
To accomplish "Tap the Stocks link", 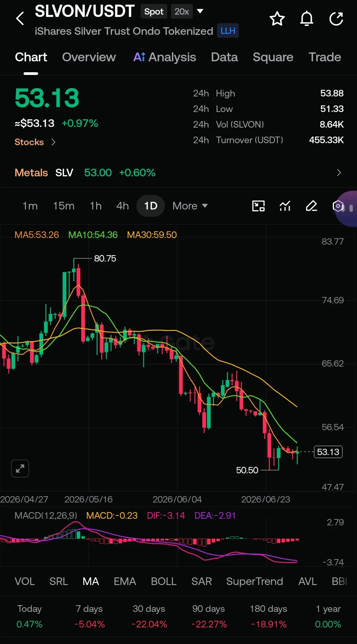I will pos(29,142).
